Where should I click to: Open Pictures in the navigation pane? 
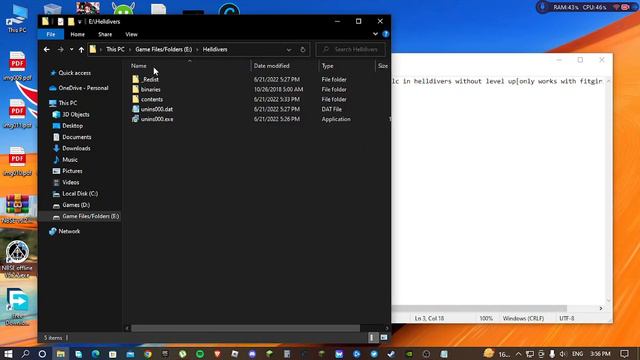(x=72, y=171)
